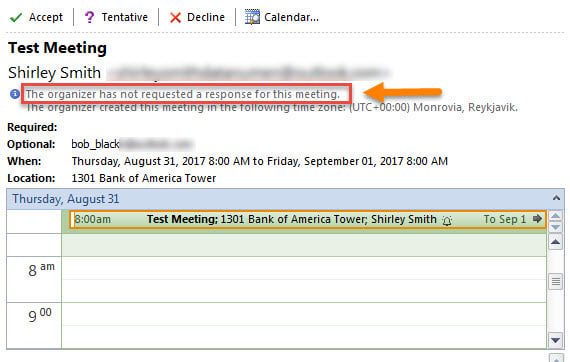Click the purple Tentative question mark icon

[89, 17]
